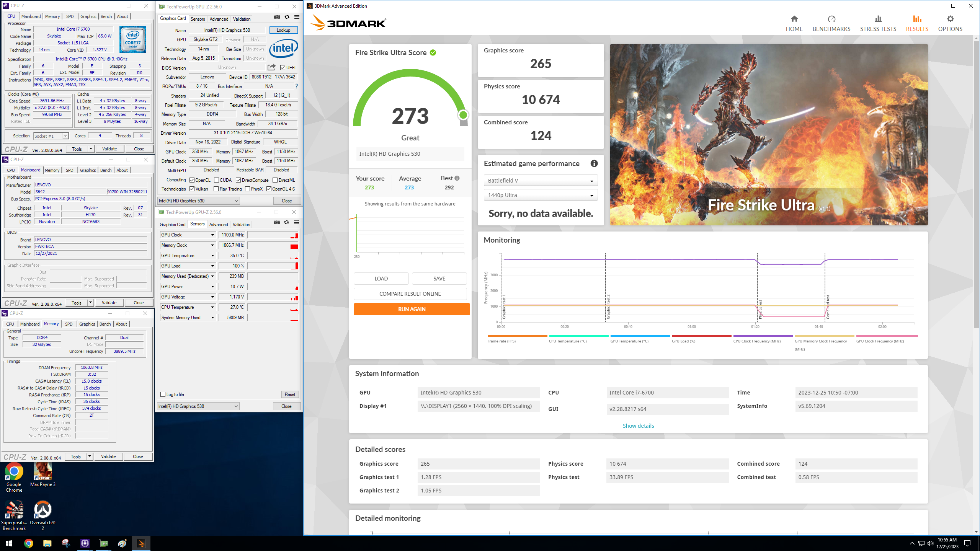Open the BENCHMARKS gauge icon in 3DMark
Screen dimensions: 980x551
tap(831, 19)
